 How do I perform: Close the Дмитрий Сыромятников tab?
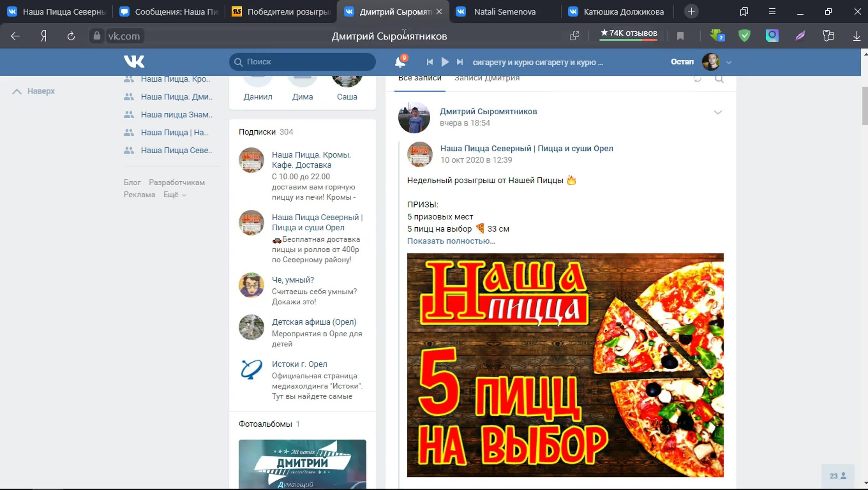439,11
